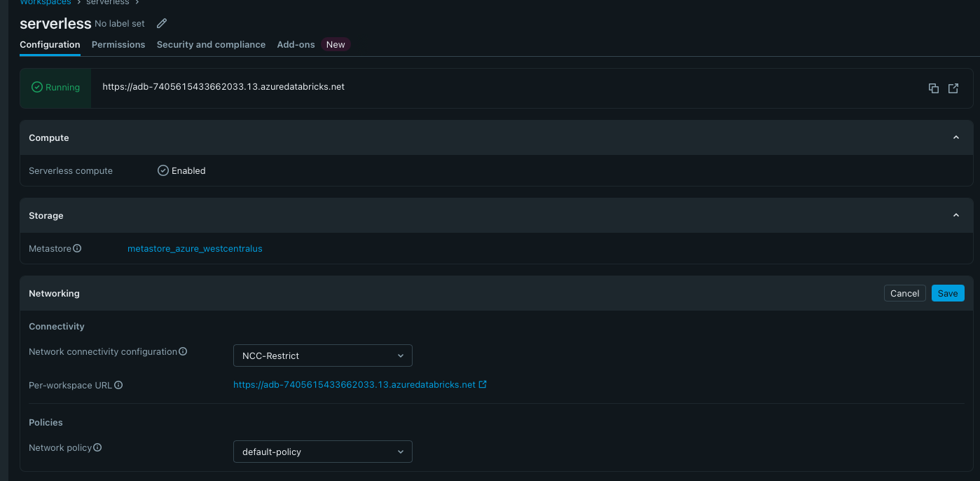
Task: Show info for Network connectivity configuration
Action: pos(183,351)
